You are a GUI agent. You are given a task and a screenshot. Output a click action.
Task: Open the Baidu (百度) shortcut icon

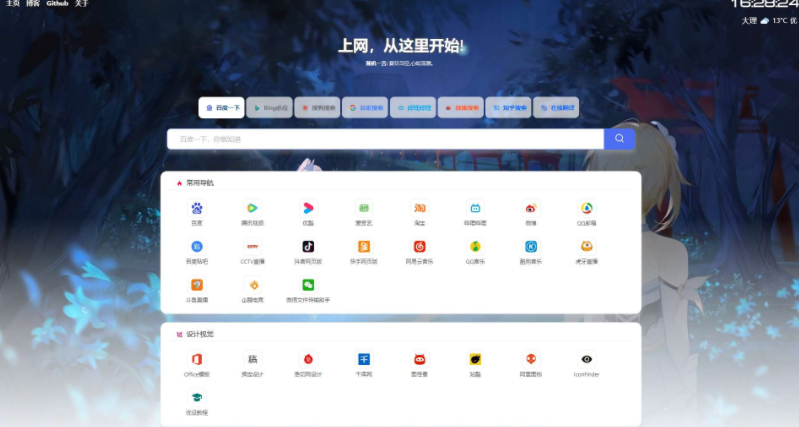pyautogui.click(x=197, y=209)
